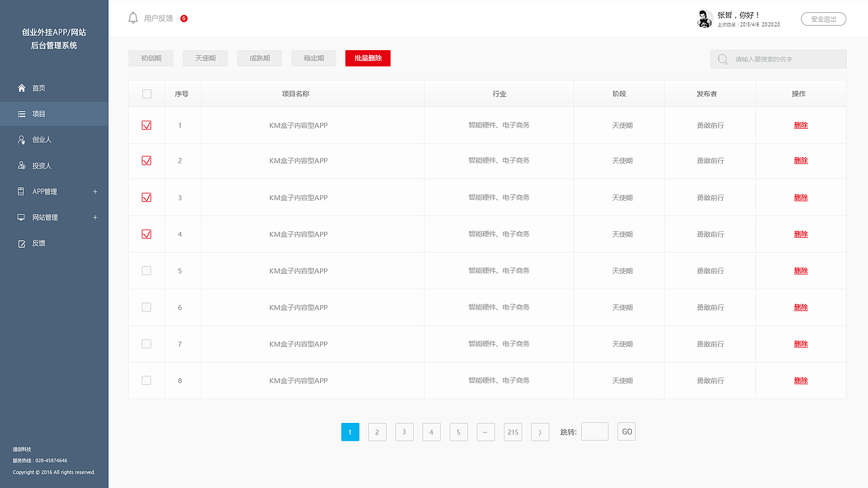Toggle the select-all header checkbox
Viewport: 868px width, 488px height.
coord(146,94)
